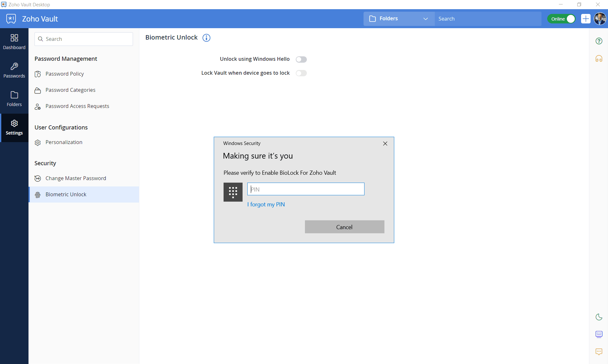Close the Windows Security dialog

[x=385, y=143]
